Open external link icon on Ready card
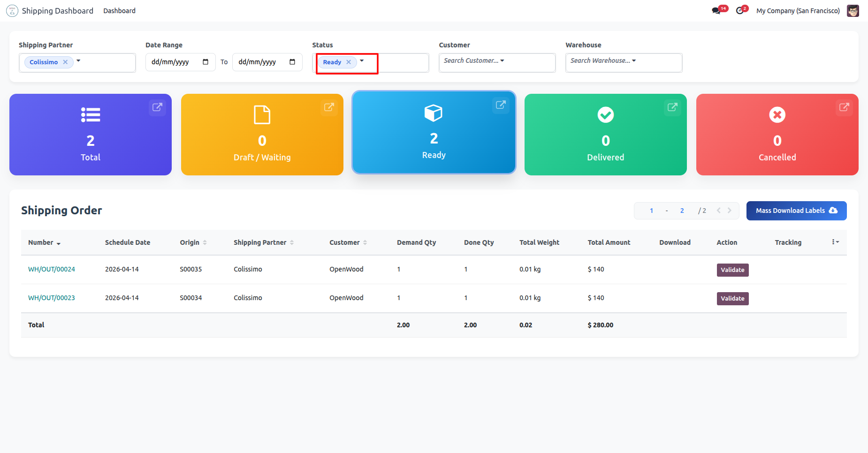This screenshot has height=453, width=868. [x=501, y=105]
